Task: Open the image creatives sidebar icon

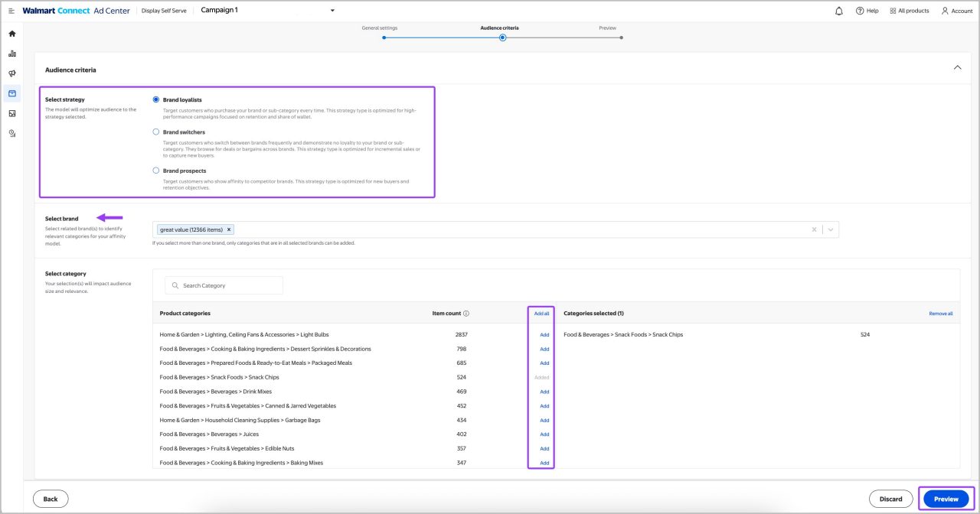Action: click(x=12, y=113)
